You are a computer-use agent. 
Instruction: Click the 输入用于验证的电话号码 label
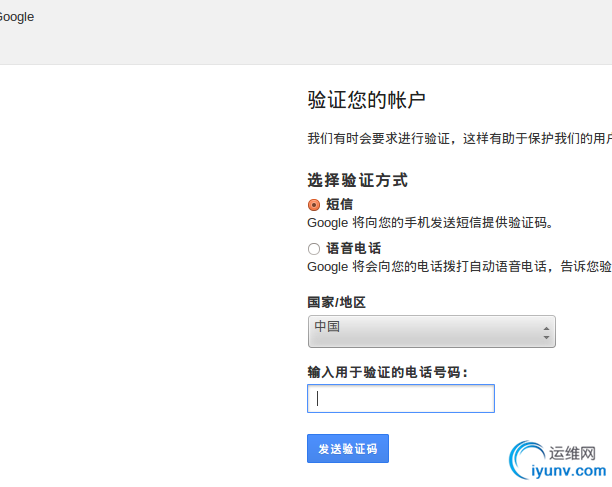tap(388, 372)
